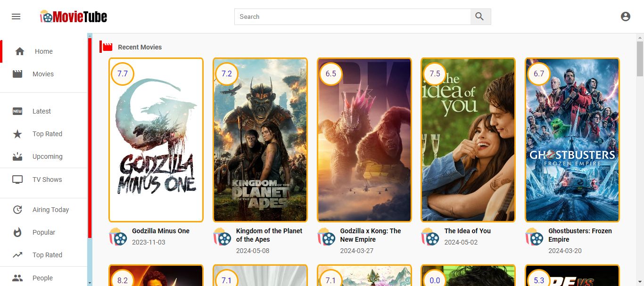
Task: Open the user account profile icon
Action: pos(625,16)
